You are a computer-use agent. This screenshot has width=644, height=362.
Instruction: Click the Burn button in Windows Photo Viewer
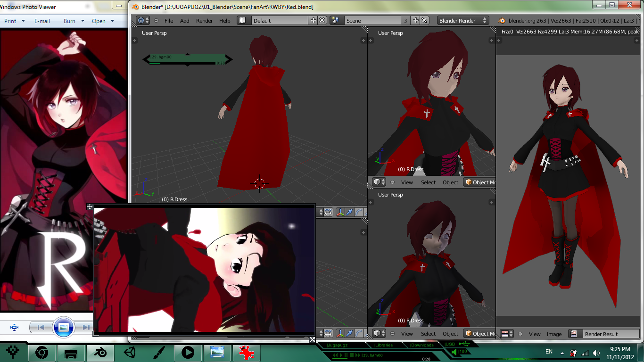tap(70, 21)
